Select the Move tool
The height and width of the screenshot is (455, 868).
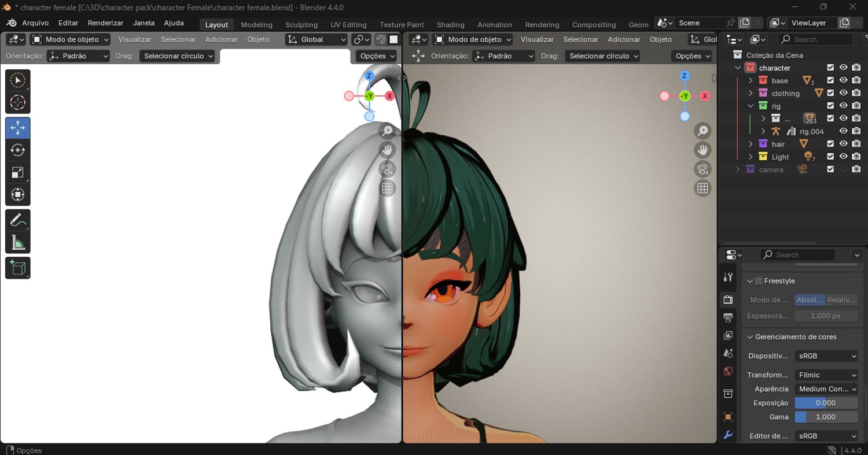(x=17, y=128)
